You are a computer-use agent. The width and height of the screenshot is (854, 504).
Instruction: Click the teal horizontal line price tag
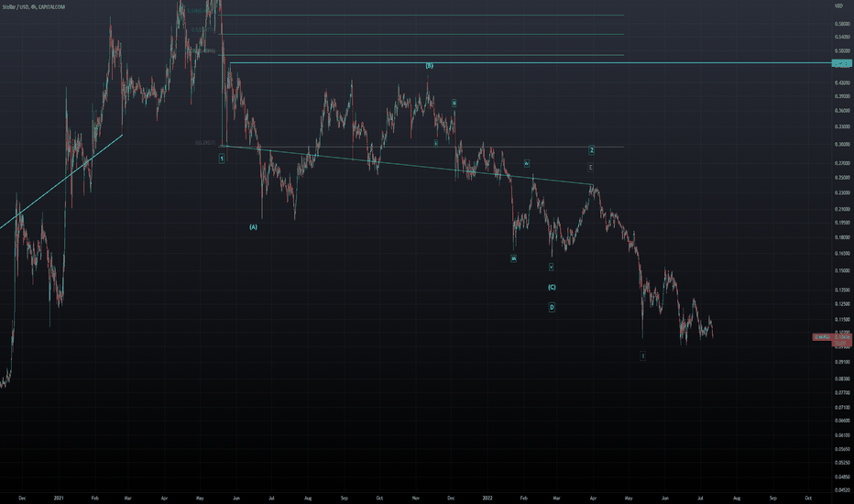[x=843, y=63]
